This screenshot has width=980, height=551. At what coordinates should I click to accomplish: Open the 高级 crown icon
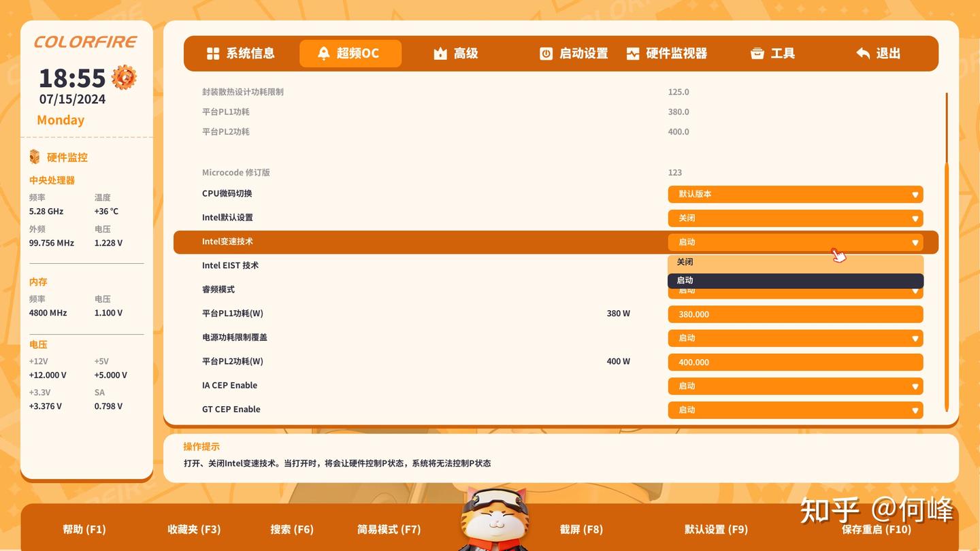(x=440, y=52)
